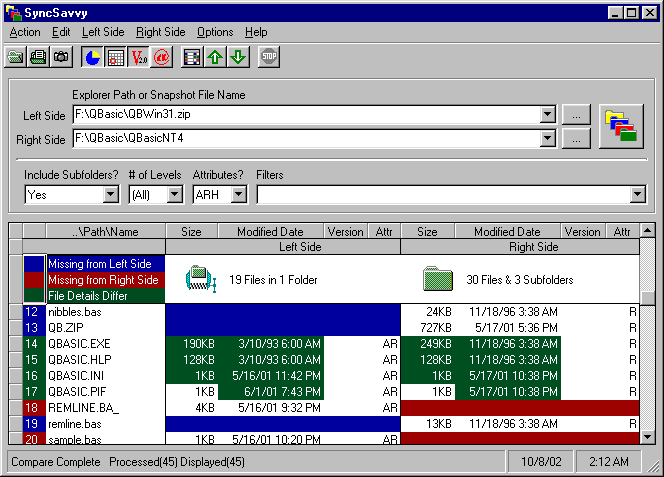Expand the Filters dropdown arrow
Viewport: 664px width, 477px height.
[x=637, y=195]
